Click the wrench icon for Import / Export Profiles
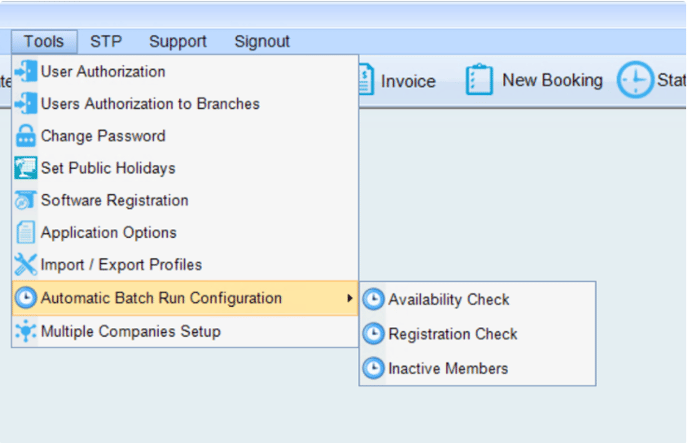 25,264
